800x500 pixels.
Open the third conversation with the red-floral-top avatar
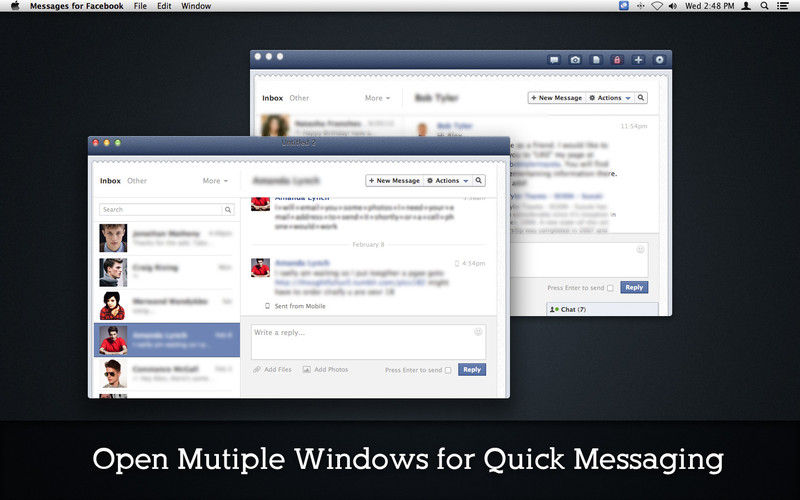167,306
